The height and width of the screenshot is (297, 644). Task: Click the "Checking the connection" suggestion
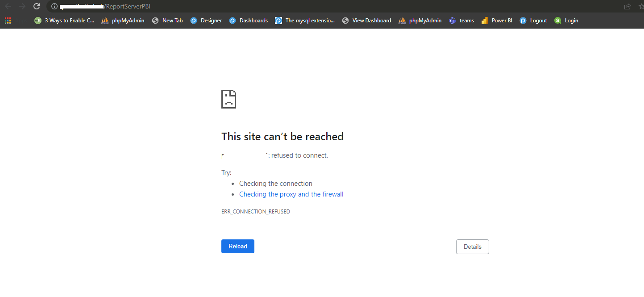click(276, 184)
